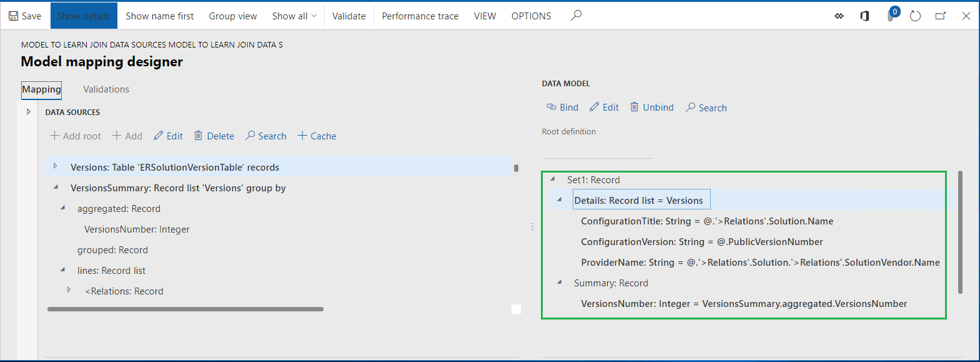Click the plus icon beside Add root

pos(55,136)
